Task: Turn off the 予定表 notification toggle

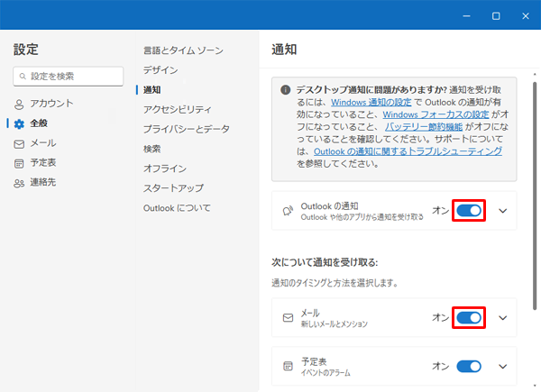Action: [x=469, y=366]
